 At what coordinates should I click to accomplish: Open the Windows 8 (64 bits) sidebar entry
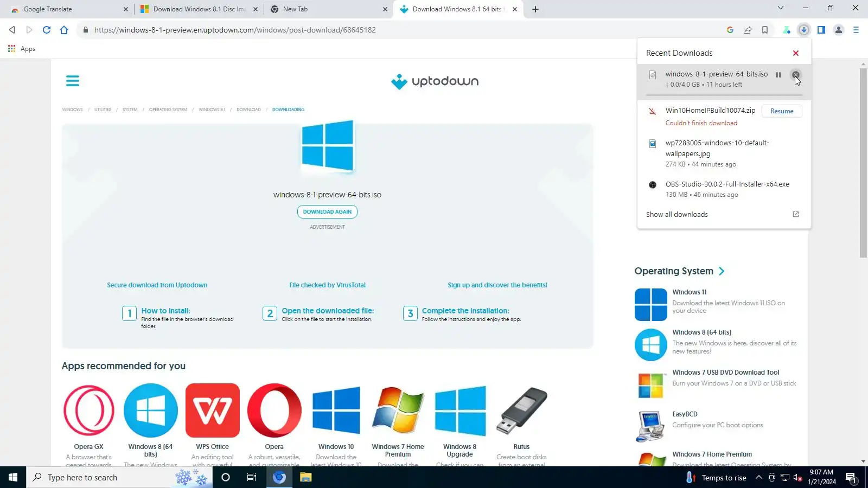pos(716,344)
